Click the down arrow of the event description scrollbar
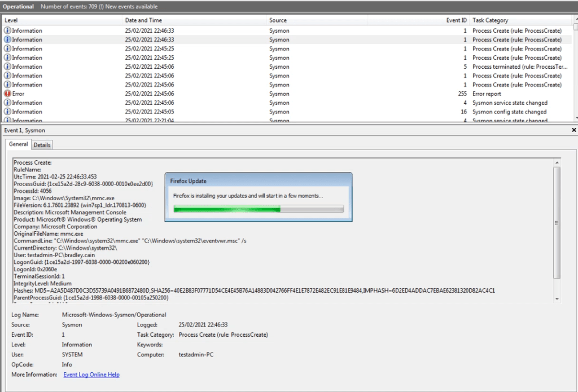 point(557,298)
